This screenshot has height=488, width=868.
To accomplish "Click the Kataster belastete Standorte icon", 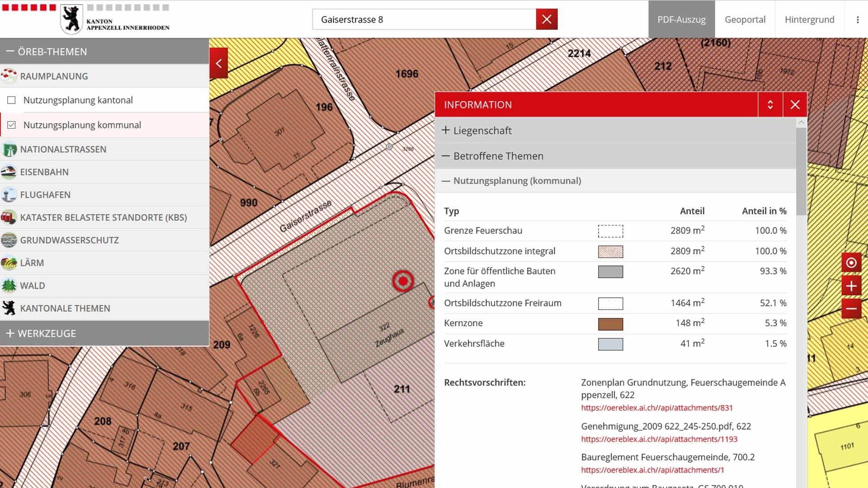I will tap(9, 217).
